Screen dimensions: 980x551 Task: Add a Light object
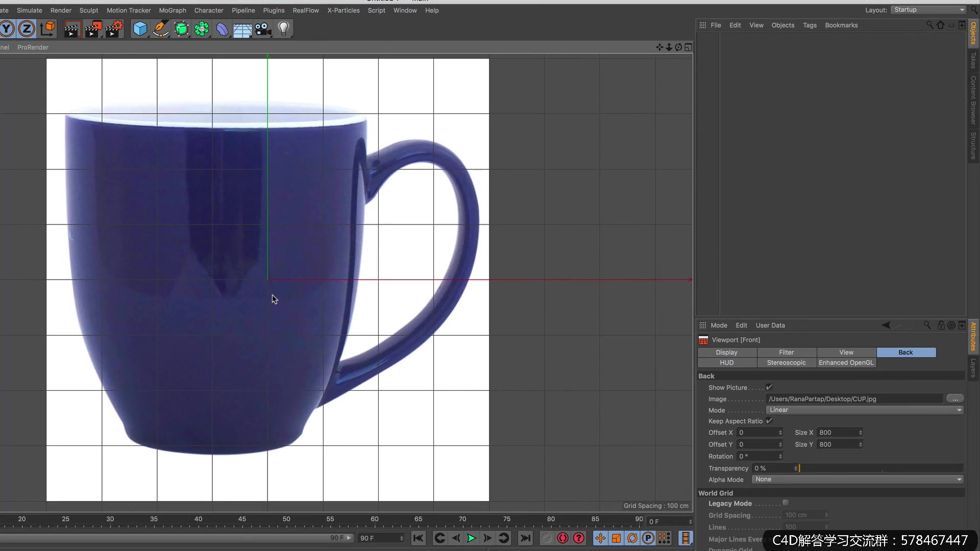(284, 29)
